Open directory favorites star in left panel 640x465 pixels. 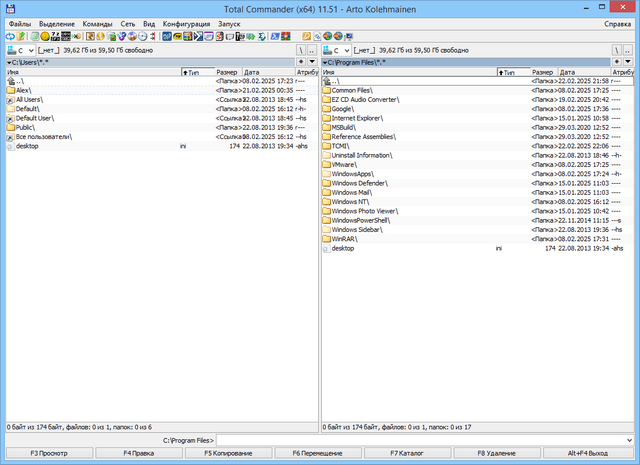tap(300, 62)
